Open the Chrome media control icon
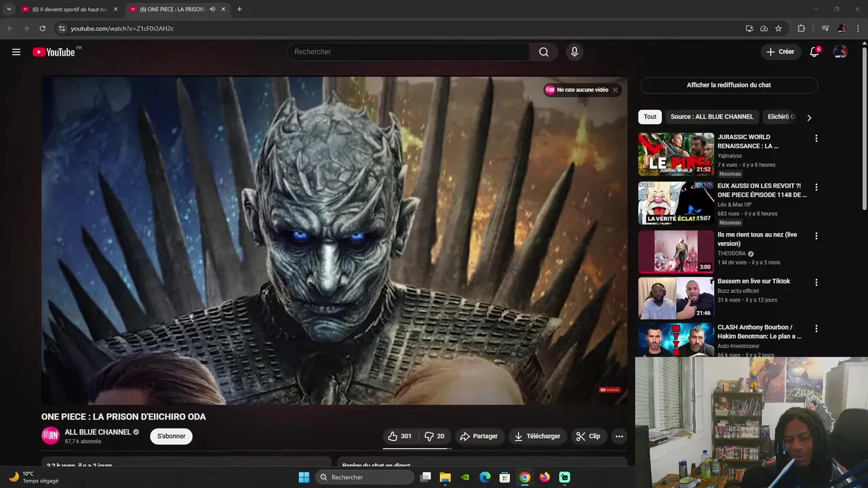 tap(825, 28)
